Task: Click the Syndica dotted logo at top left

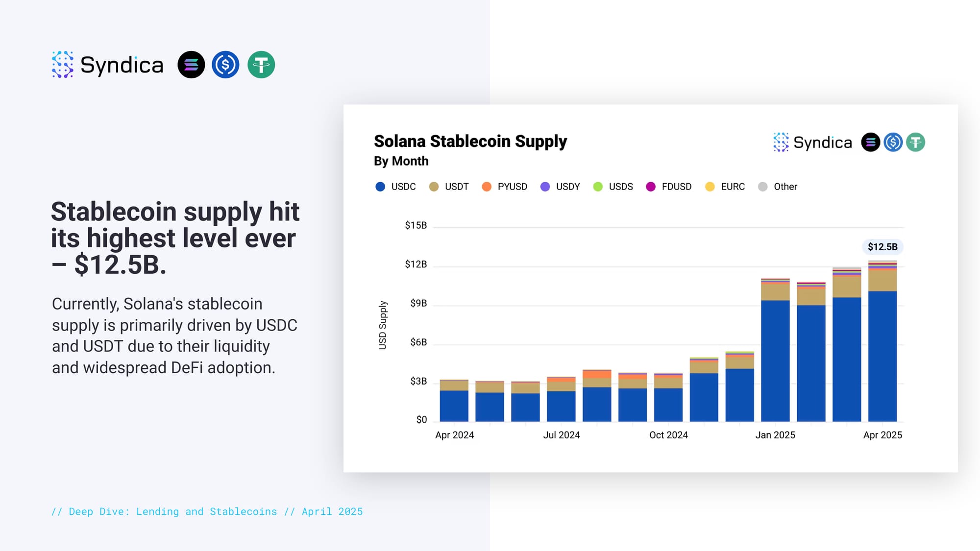Action: click(x=63, y=65)
